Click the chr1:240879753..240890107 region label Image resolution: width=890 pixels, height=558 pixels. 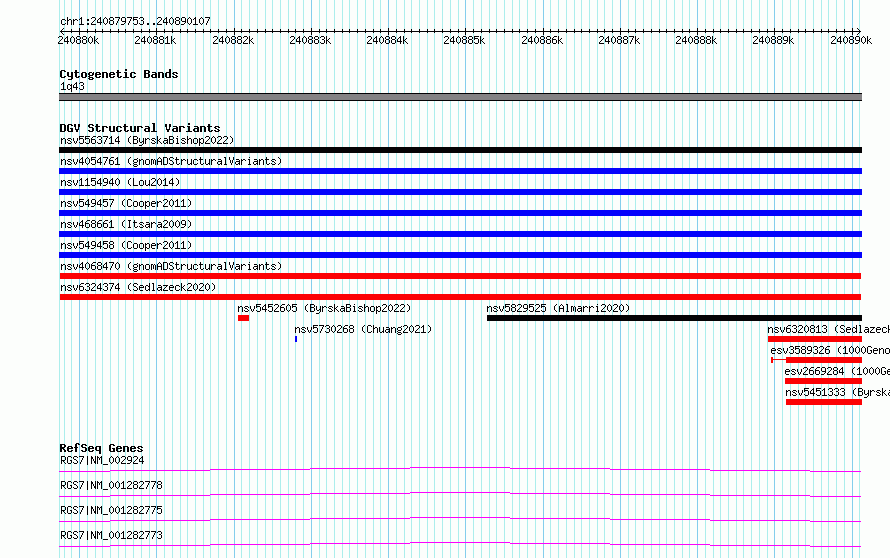(x=135, y=21)
